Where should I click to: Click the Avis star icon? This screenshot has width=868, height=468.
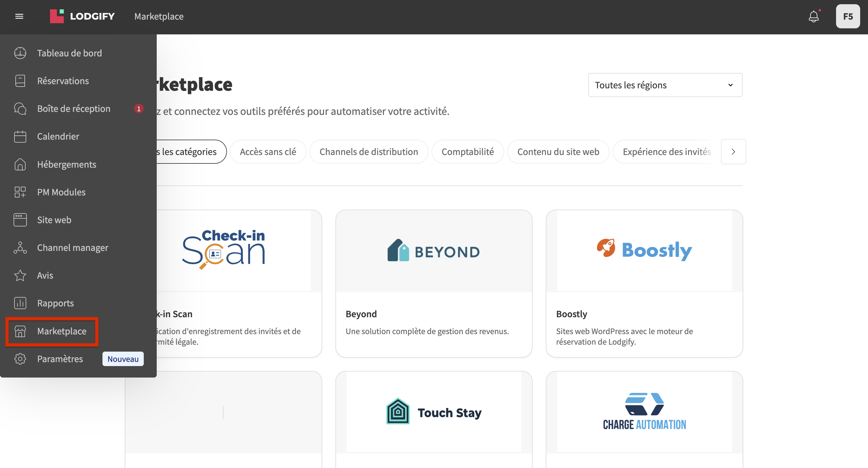coord(20,276)
